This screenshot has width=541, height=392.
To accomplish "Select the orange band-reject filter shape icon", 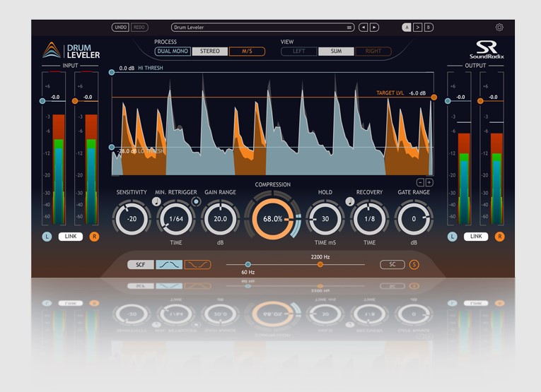I will click(x=198, y=265).
